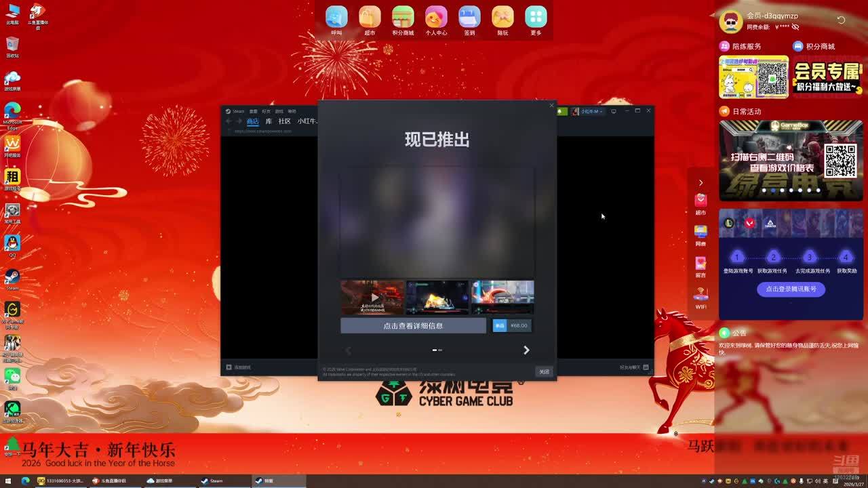Screen dimensions: 868x488
Task: Open the Edge icon in the taskbar
Action: point(25,481)
